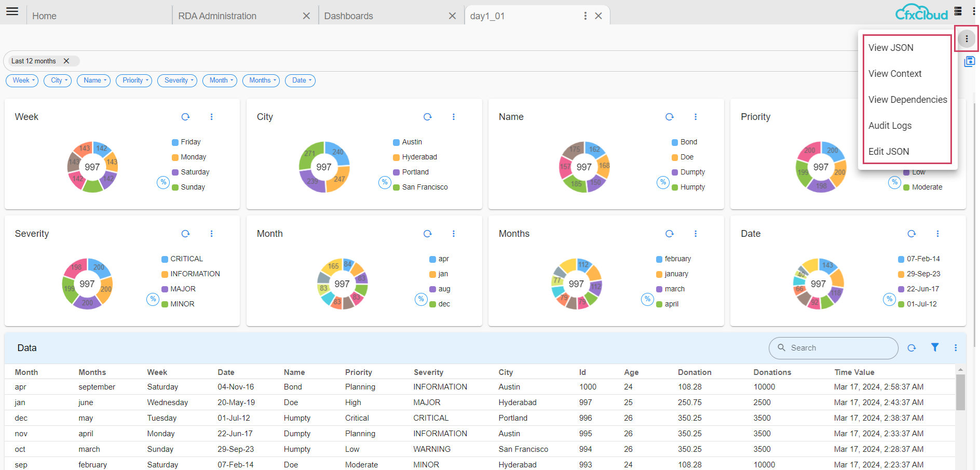Switch to the RDA Administration tab
Image resolution: width=980 pixels, height=470 pixels.
[x=217, y=16]
